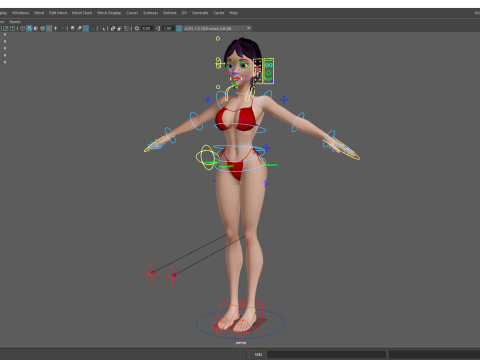Viewport: 480px width, 360px height.
Task: Select the blue plus control above screen-right shoulder
Action: (284, 99)
